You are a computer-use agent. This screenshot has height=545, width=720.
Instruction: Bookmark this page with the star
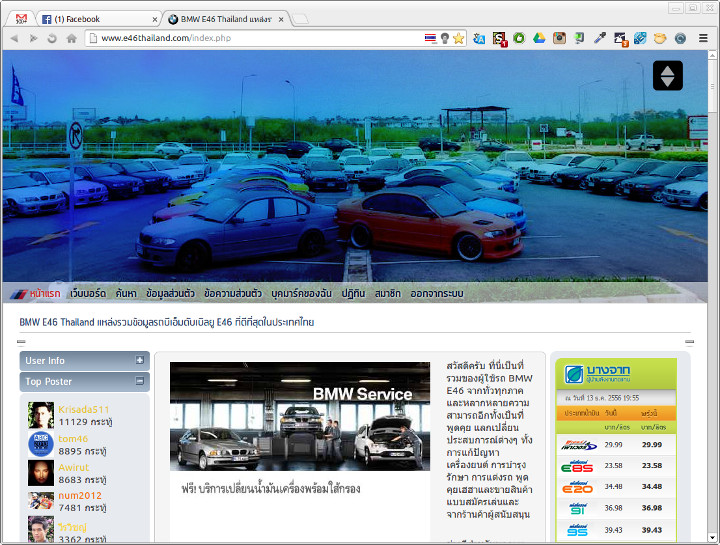(x=458, y=38)
